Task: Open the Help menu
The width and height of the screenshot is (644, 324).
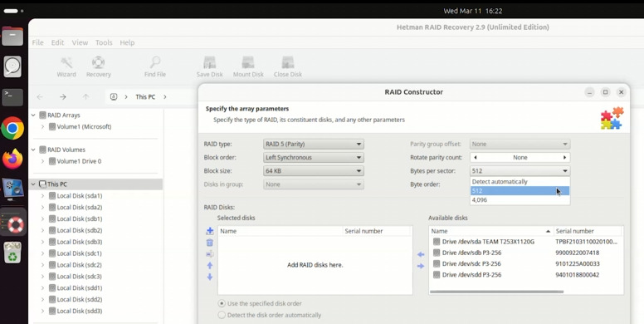Action: [127, 42]
